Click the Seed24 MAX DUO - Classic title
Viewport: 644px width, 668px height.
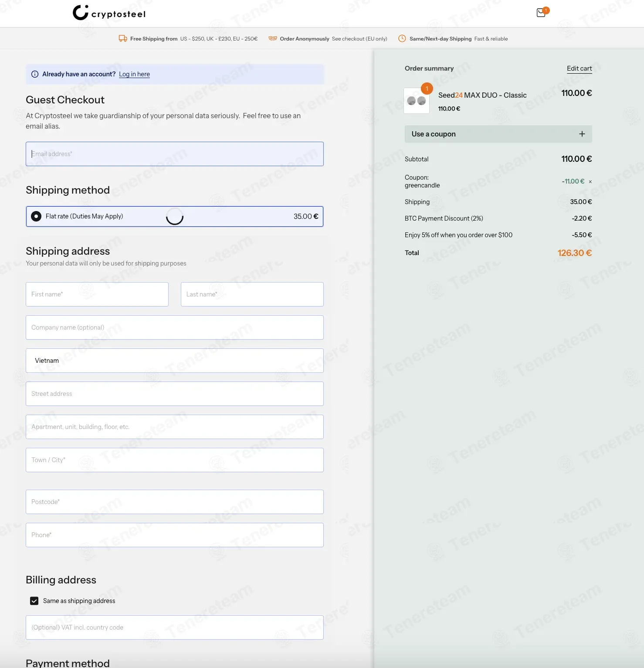tap(482, 95)
